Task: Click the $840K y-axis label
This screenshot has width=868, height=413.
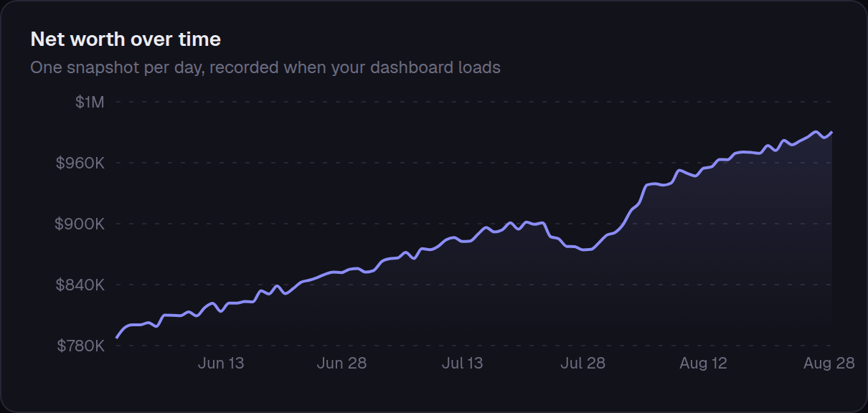Action: pos(80,285)
